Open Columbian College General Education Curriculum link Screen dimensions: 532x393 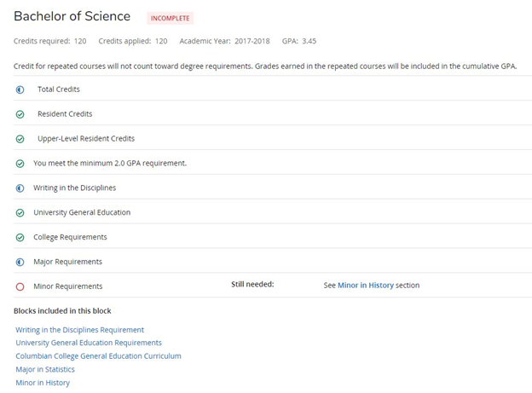point(98,356)
